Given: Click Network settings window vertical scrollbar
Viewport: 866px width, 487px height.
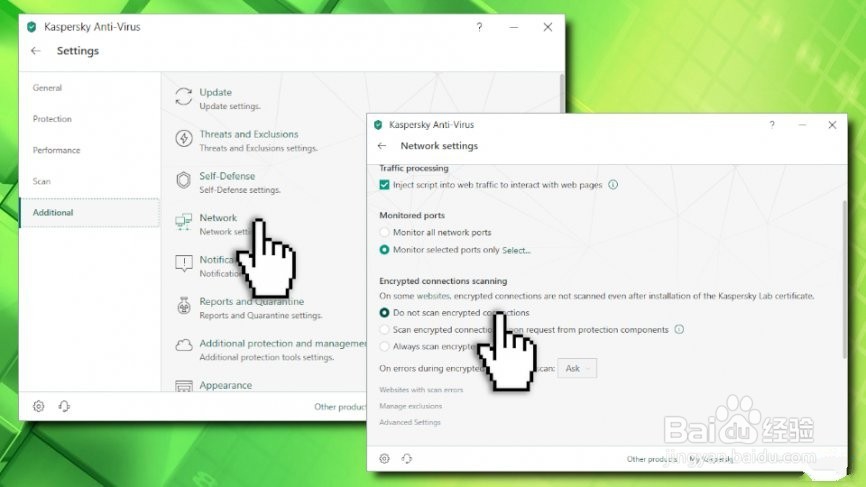Looking at the screenshot, I should click(x=844, y=279).
